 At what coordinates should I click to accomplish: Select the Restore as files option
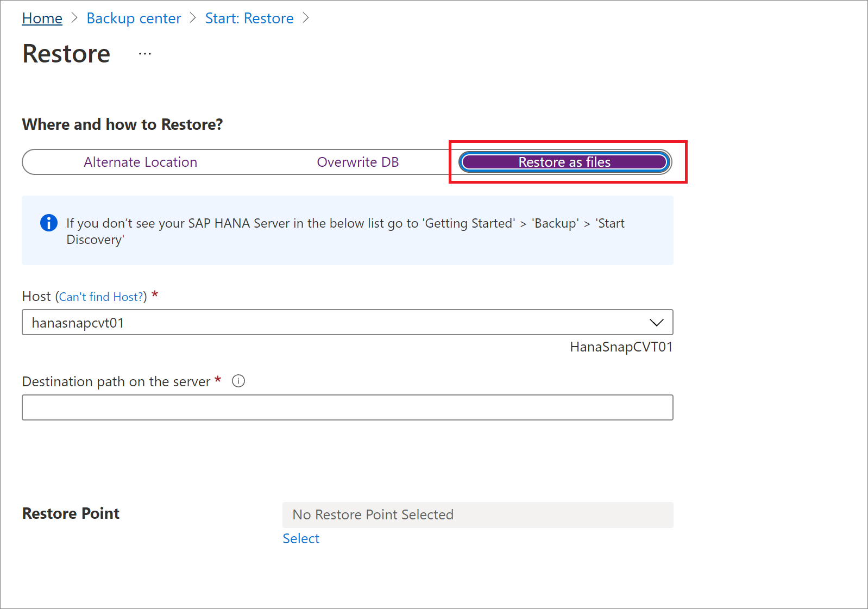click(x=564, y=162)
